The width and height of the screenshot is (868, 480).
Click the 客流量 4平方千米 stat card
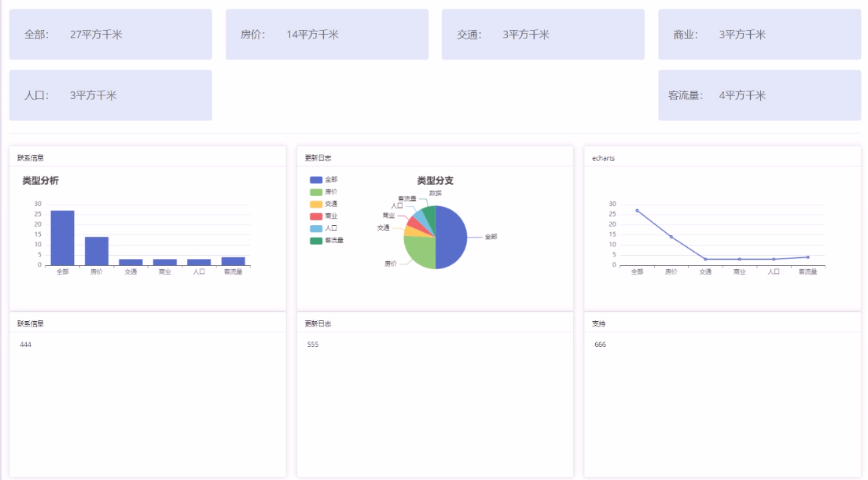click(759, 95)
